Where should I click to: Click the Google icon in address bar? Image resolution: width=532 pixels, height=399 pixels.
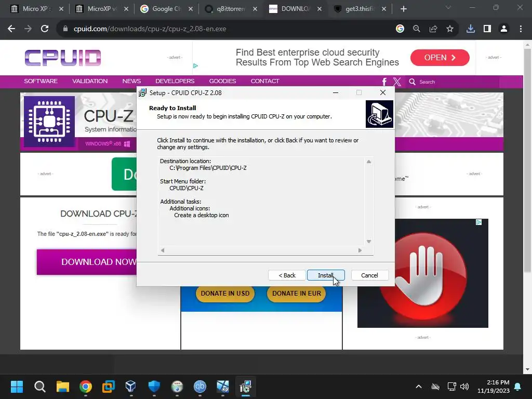point(400,29)
